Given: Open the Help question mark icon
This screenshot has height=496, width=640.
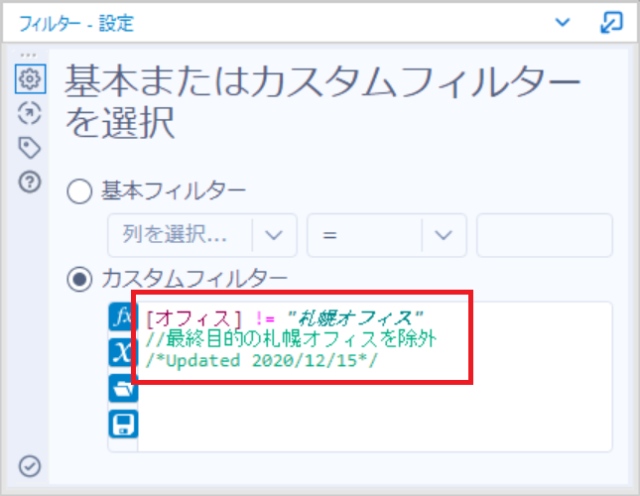Looking at the screenshot, I should (30, 182).
